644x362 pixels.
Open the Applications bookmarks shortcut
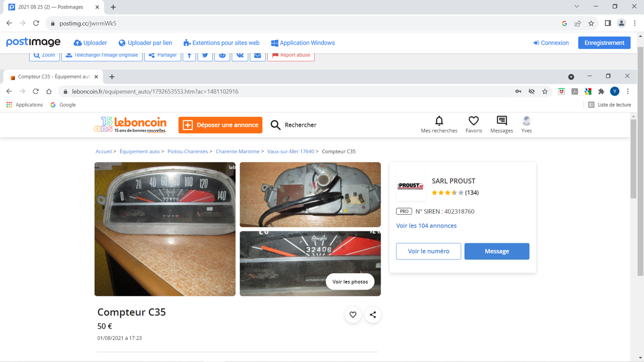pos(25,105)
